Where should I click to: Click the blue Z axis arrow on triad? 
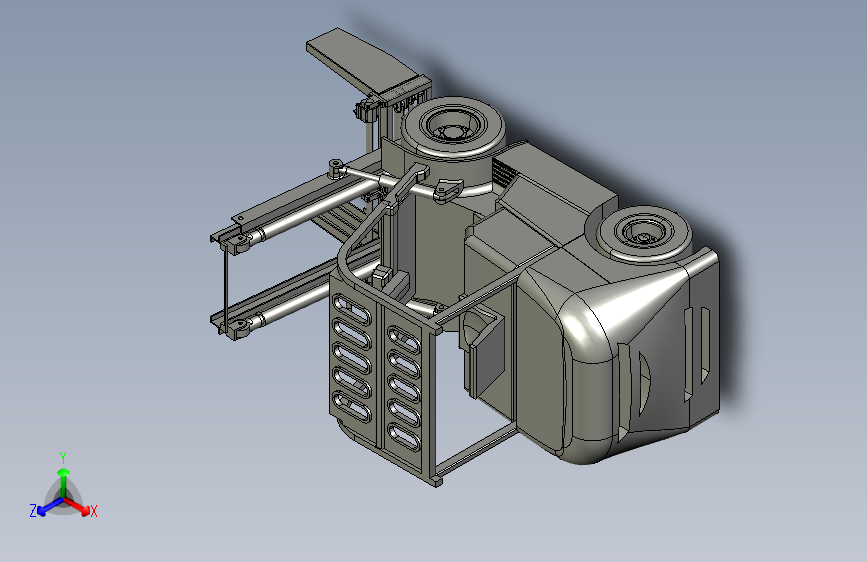click(x=49, y=507)
